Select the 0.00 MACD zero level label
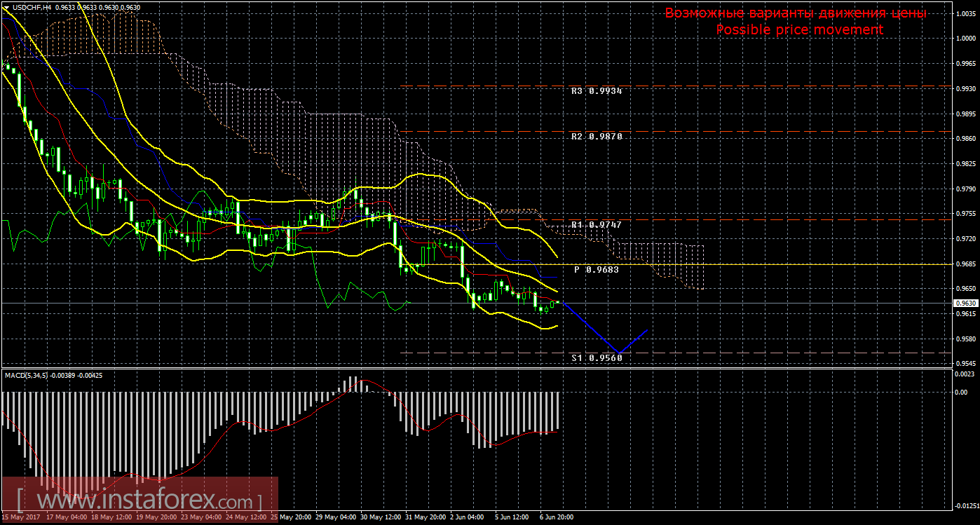 click(x=962, y=392)
